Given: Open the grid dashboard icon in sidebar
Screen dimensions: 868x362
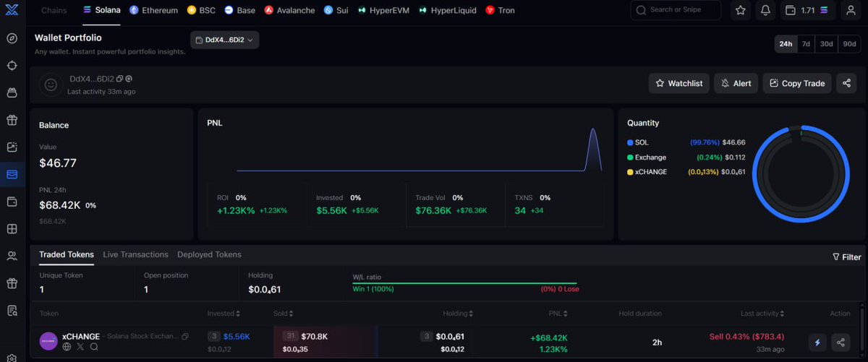Looking at the screenshot, I should coord(12,229).
